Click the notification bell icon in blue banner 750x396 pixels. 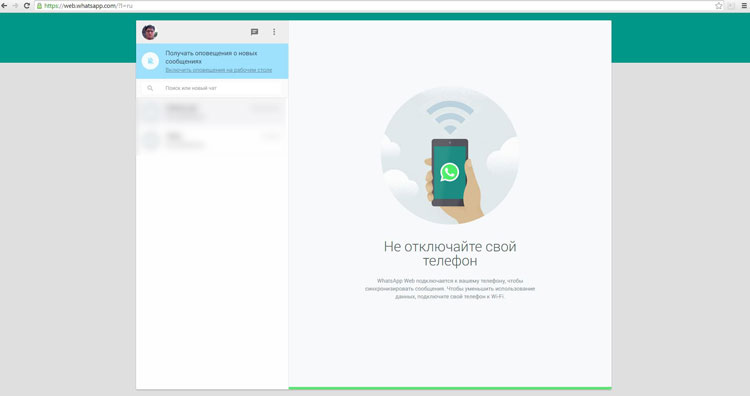150,61
